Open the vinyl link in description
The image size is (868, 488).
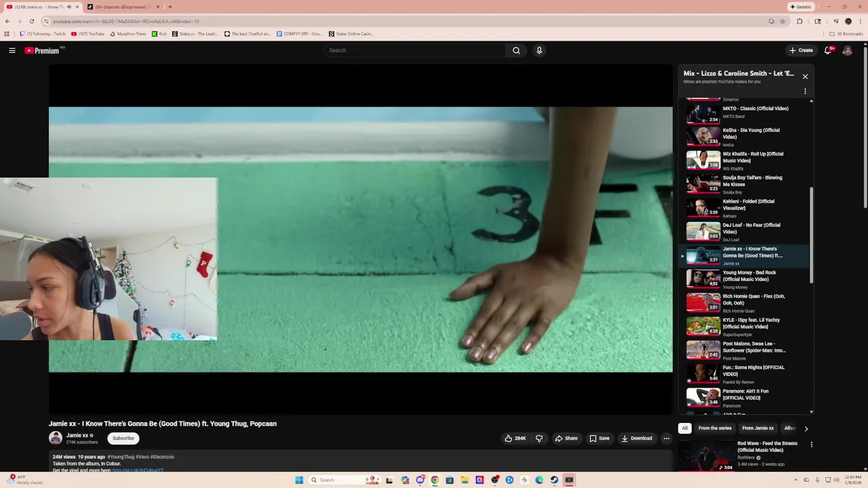pyautogui.click(x=138, y=470)
